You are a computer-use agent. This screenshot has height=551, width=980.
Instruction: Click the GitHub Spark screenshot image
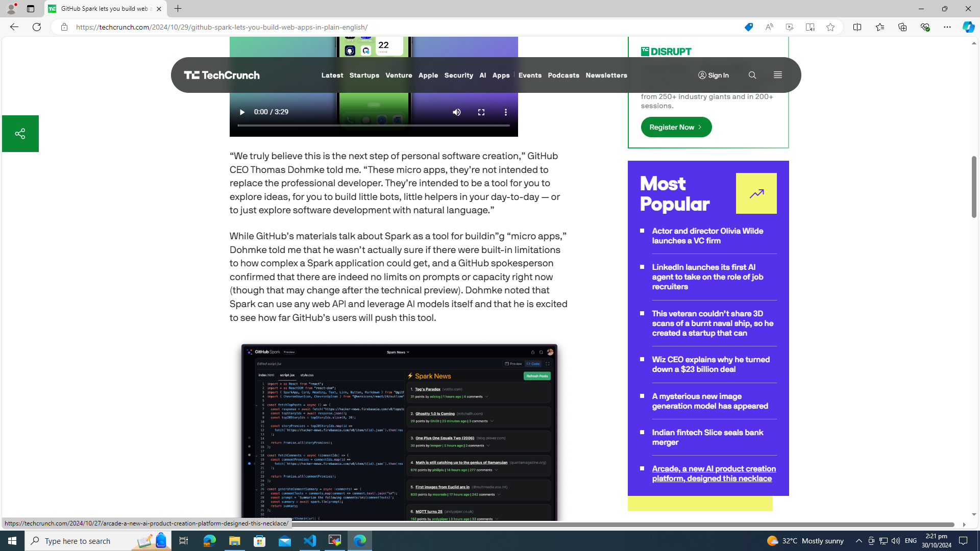(399, 433)
